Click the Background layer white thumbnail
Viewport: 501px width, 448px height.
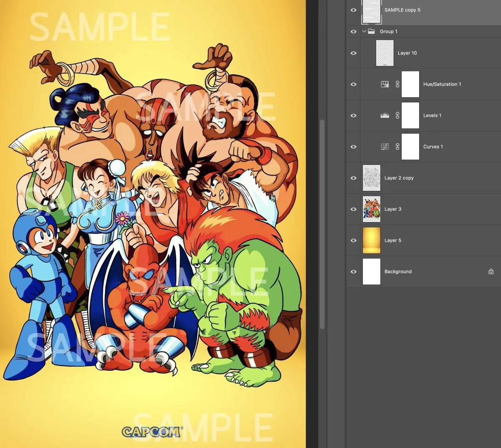[x=372, y=271]
